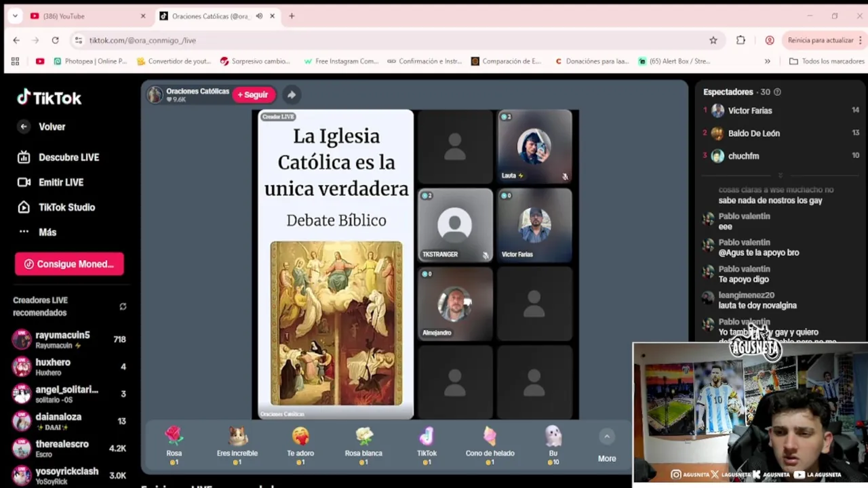Refresh recommended LIVE creators list
Viewport: 868px width, 488px height.
pos(123,306)
